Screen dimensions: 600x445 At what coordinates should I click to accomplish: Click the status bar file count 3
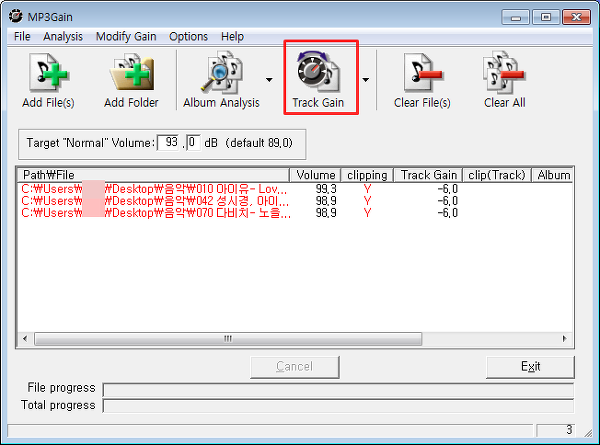point(557,430)
